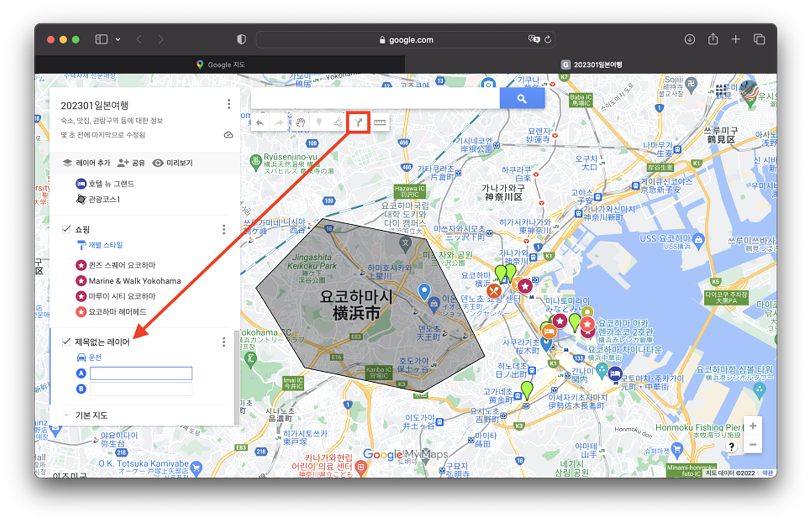Click the Redo arrow in map toolbar

pos(279,123)
